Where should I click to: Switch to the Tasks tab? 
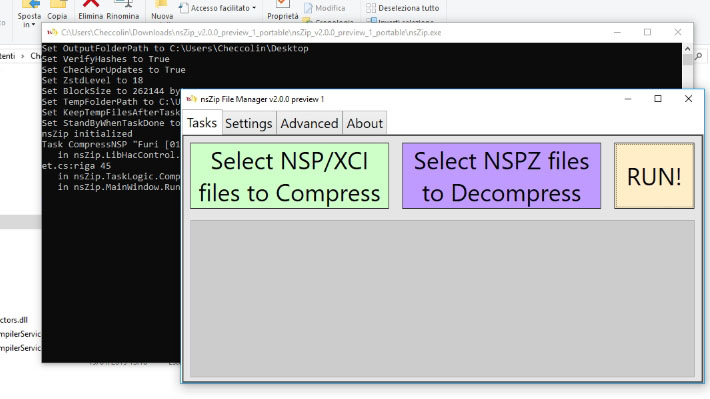(202, 123)
